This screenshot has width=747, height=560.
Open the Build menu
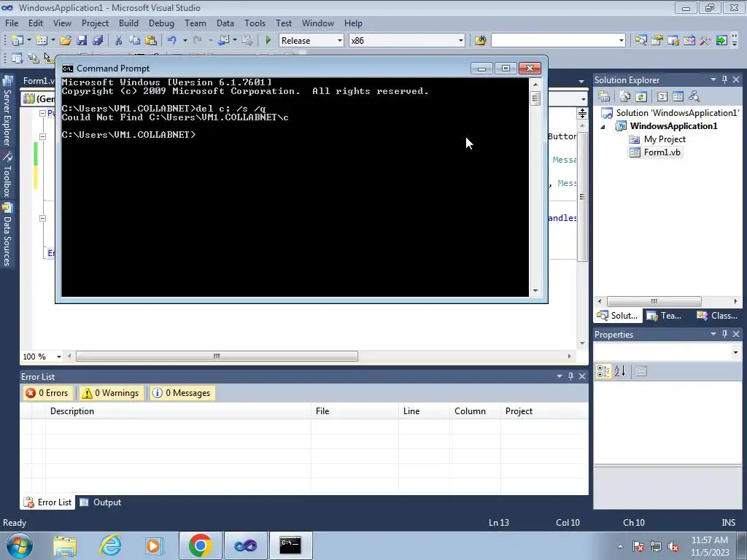pos(128,23)
